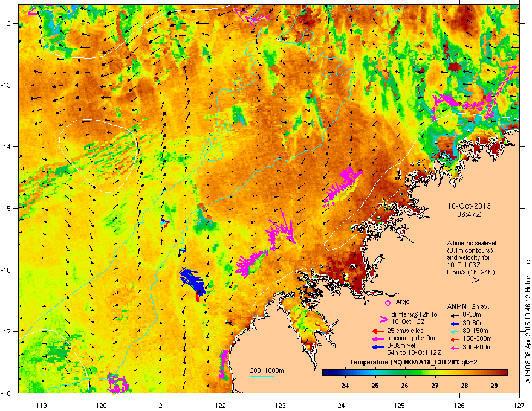Click the dense blue glider velocity track cluster
The image size is (532, 411).
pyautogui.click(x=192, y=281)
